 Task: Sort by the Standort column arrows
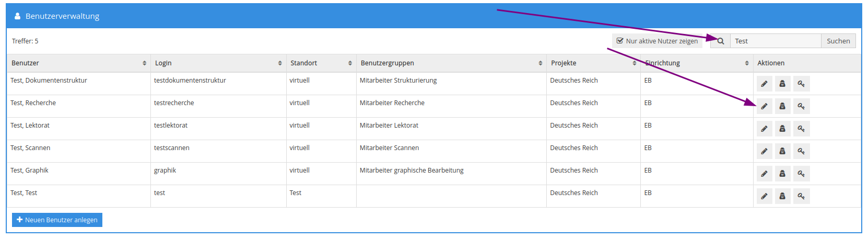click(350, 63)
